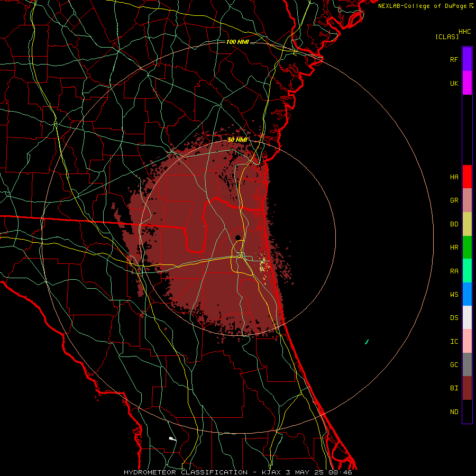Select the HA red legend swatch

467,177
